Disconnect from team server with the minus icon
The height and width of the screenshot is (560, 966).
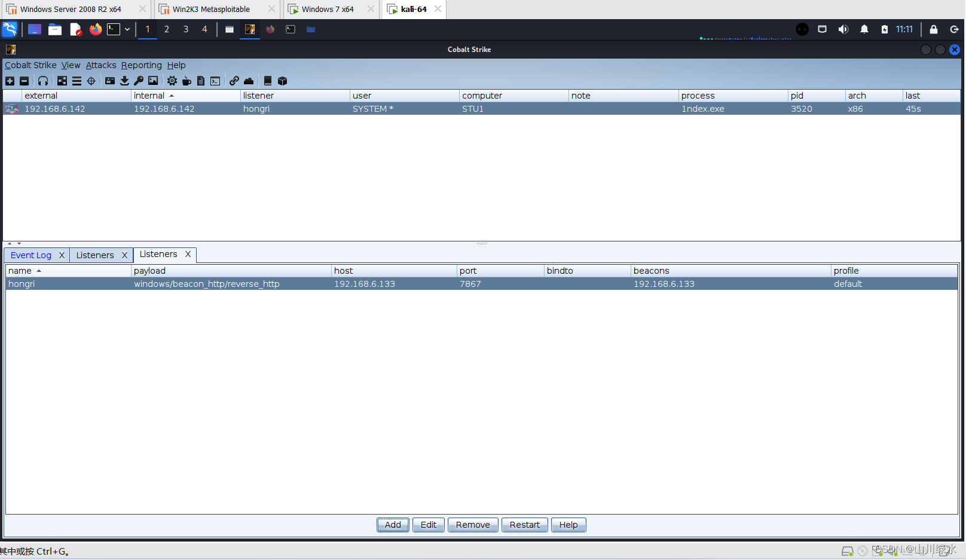pyautogui.click(x=24, y=81)
